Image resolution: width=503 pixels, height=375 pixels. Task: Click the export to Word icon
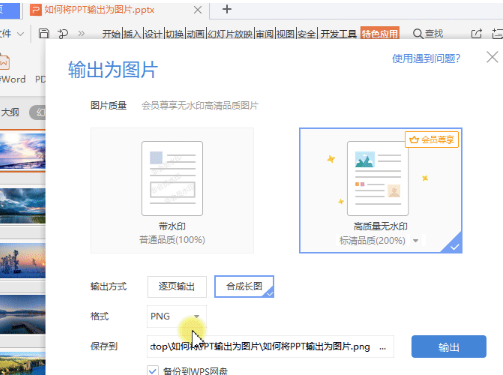pyautogui.click(x=5, y=62)
